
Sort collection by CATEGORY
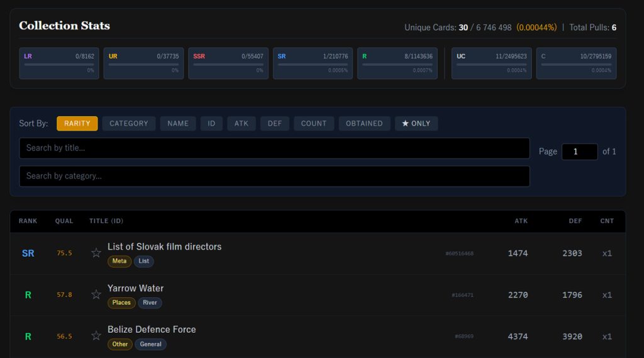coord(129,124)
